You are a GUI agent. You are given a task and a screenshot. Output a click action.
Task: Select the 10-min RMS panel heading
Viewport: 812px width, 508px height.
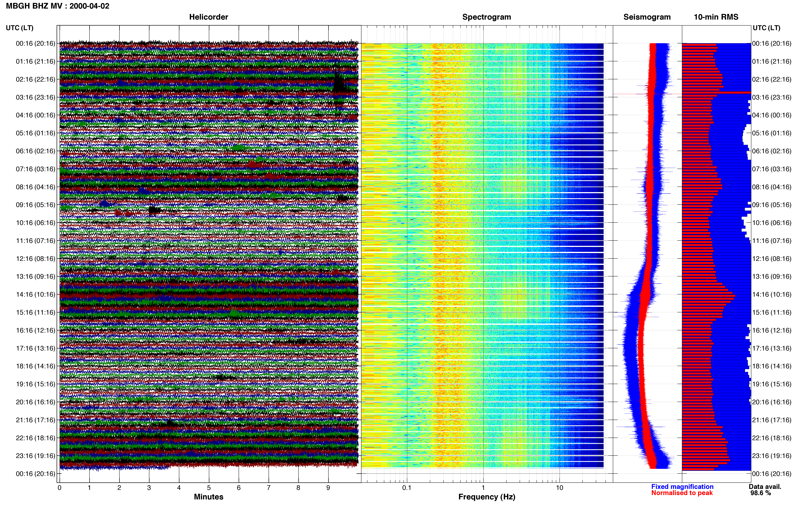[716, 17]
